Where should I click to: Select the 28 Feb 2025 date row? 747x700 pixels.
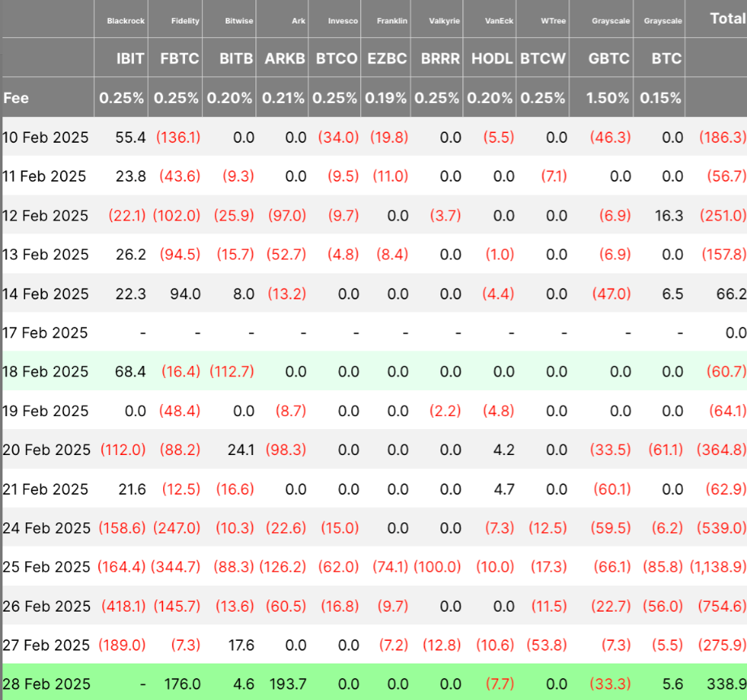(x=373, y=684)
